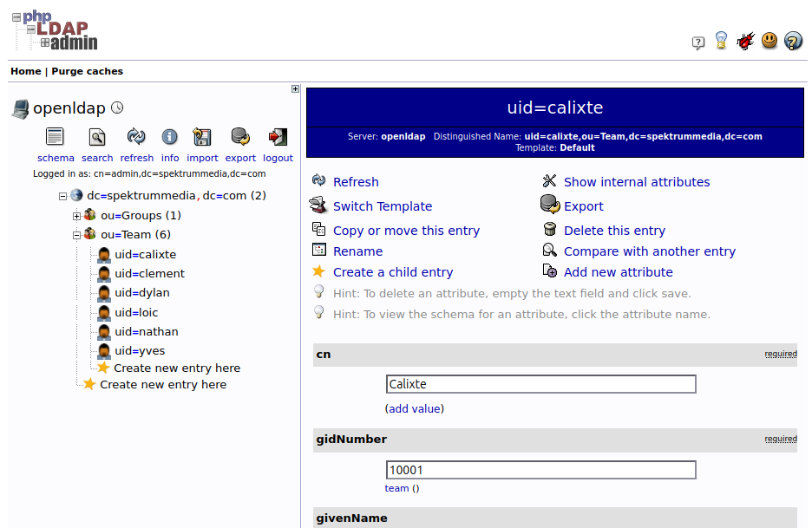Viewport: 812px width, 528px height.
Task: Click the Delete this entry link
Action: [x=614, y=231]
